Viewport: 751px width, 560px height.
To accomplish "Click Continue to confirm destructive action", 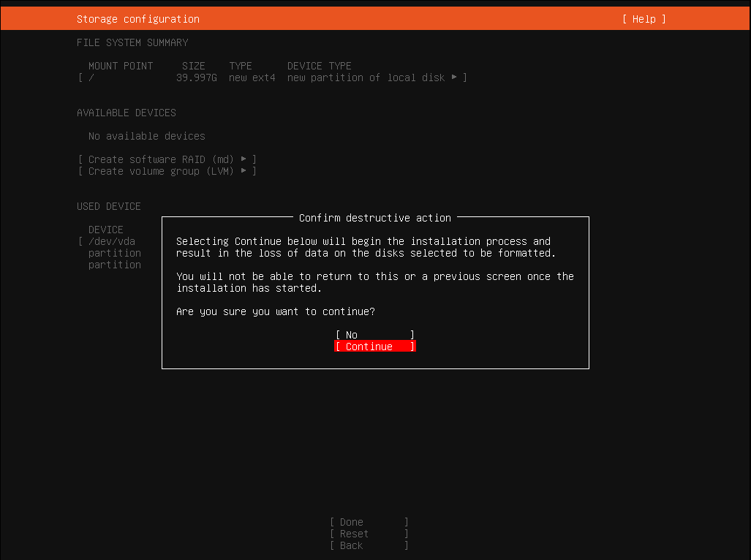I will coord(375,346).
